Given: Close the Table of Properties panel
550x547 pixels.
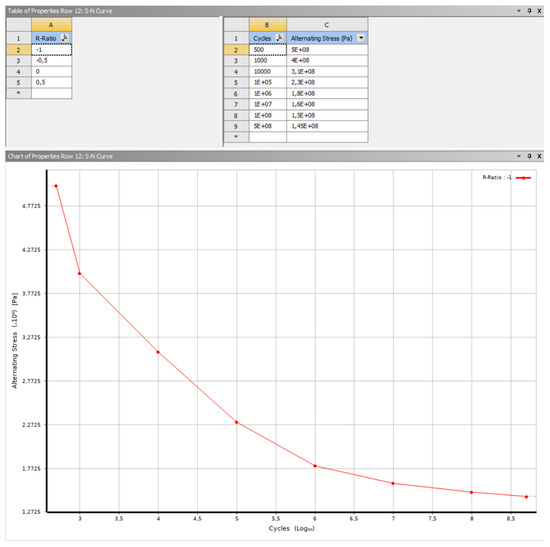Looking at the screenshot, I should pos(539,11).
